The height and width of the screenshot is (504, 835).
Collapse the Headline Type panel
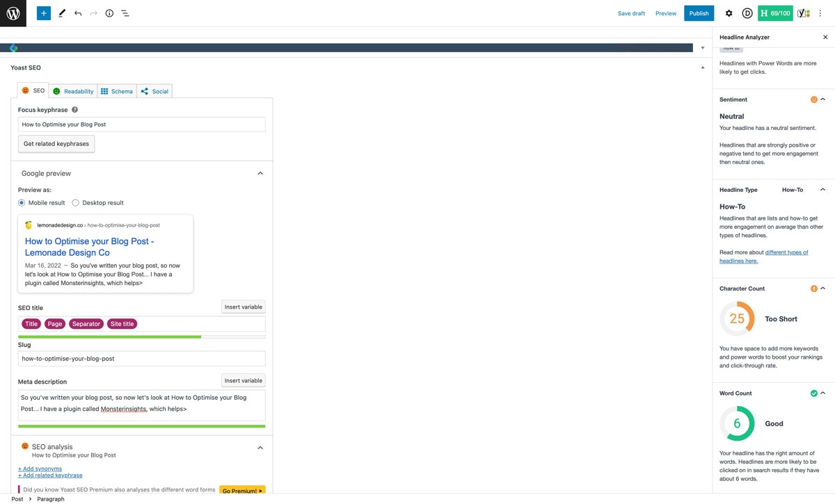tap(822, 190)
